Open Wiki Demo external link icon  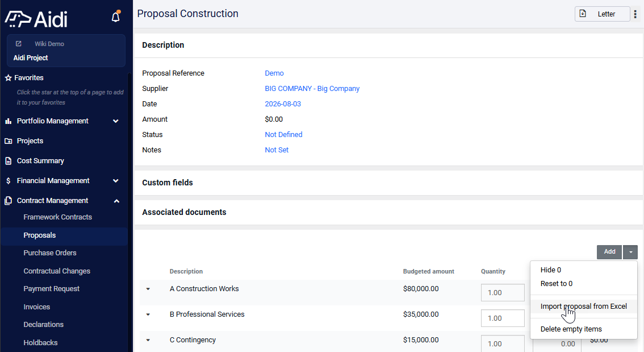(x=19, y=44)
